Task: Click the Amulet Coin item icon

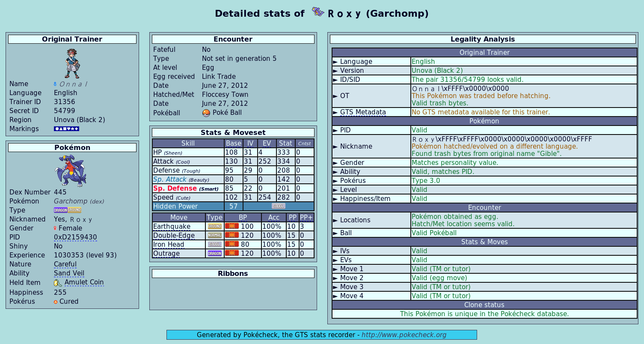Action: point(57,283)
